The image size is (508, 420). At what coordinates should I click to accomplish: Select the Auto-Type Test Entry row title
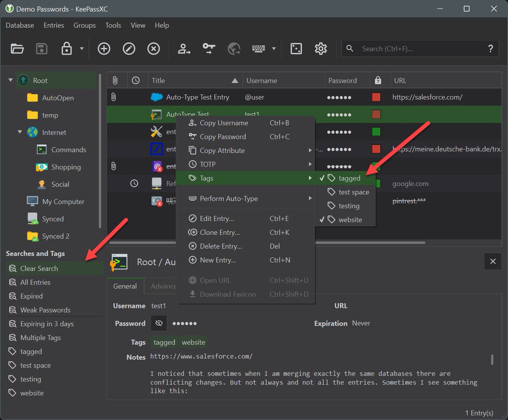coord(198,97)
